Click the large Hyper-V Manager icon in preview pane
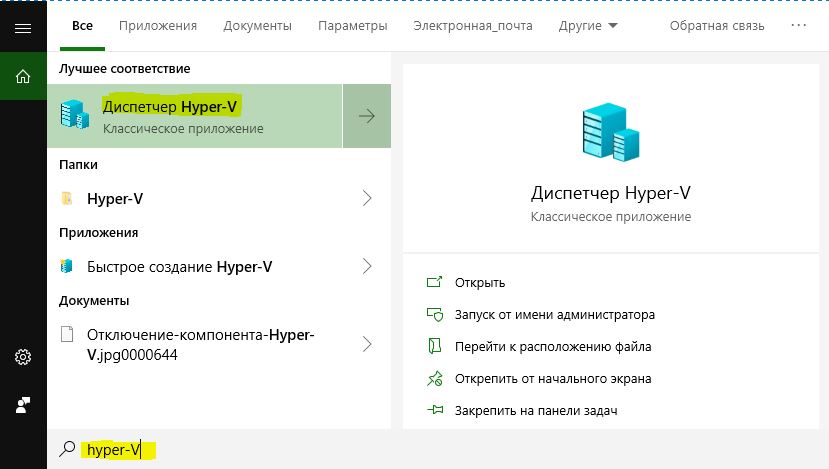Image resolution: width=829 pixels, height=469 pixels. pos(611,132)
